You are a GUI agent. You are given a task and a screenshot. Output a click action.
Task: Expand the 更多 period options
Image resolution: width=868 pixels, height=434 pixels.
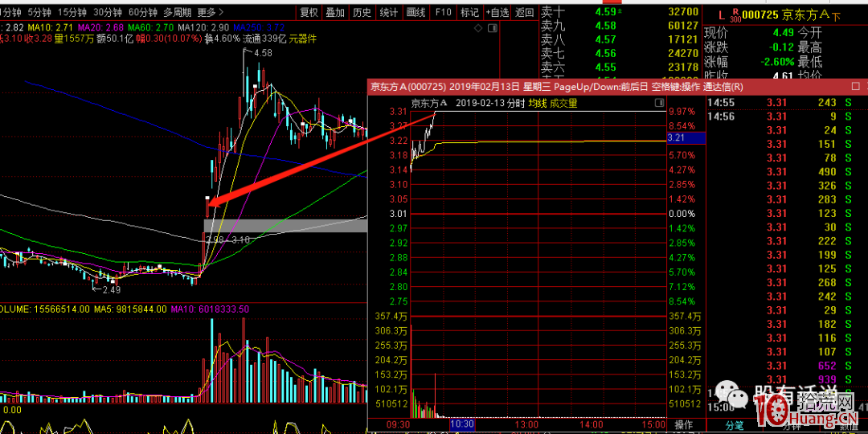[x=211, y=11]
